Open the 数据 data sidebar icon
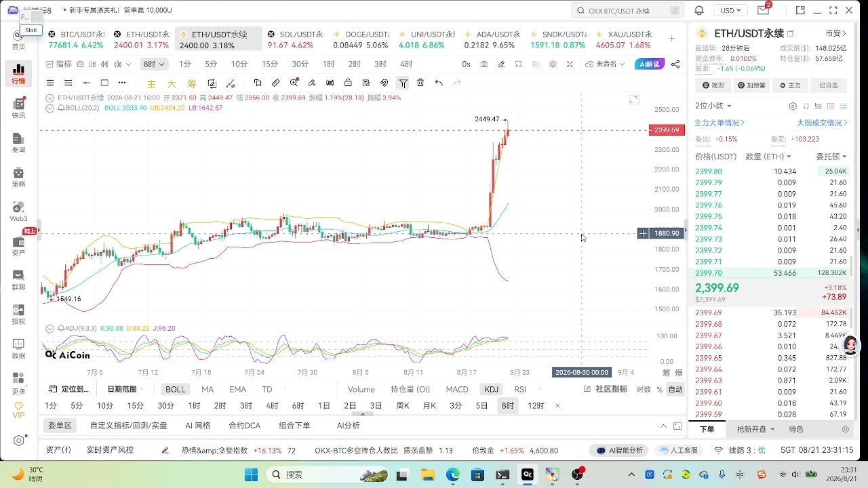 click(x=18, y=349)
